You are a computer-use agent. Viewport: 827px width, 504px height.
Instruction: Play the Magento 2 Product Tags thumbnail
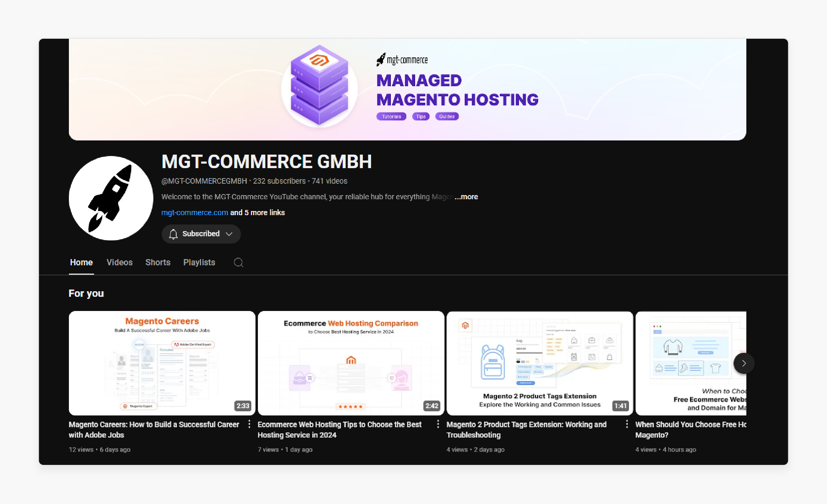[540, 363]
